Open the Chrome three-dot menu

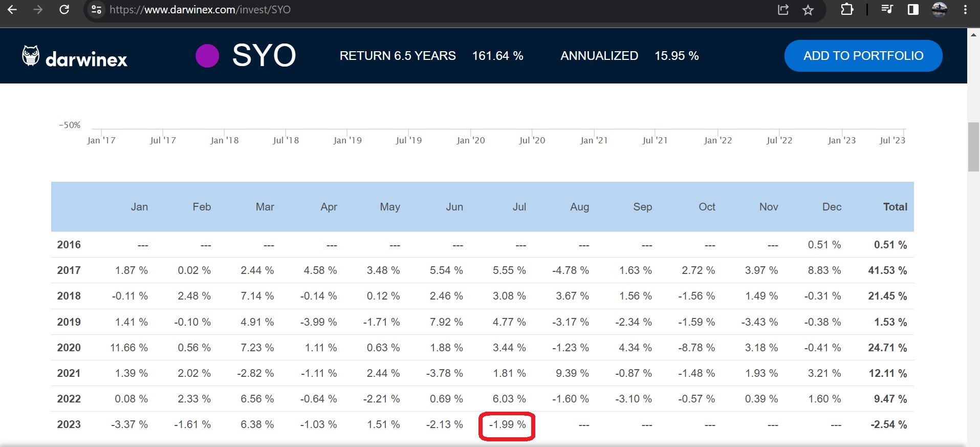(x=965, y=10)
